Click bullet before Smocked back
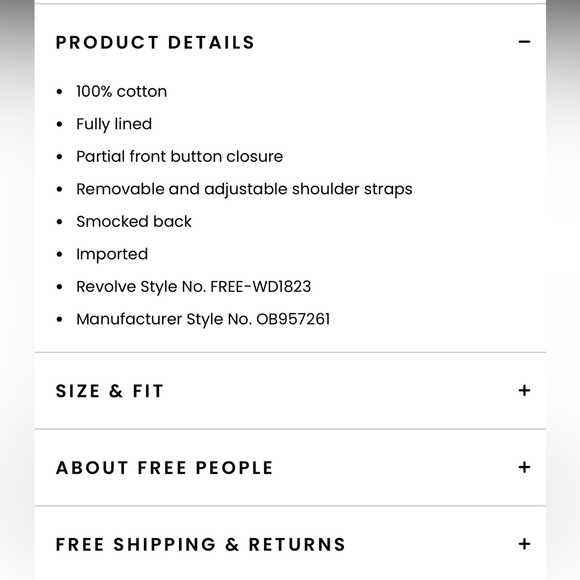Image resolution: width=580 pixels, height=580 pixels. click(60, 222)
